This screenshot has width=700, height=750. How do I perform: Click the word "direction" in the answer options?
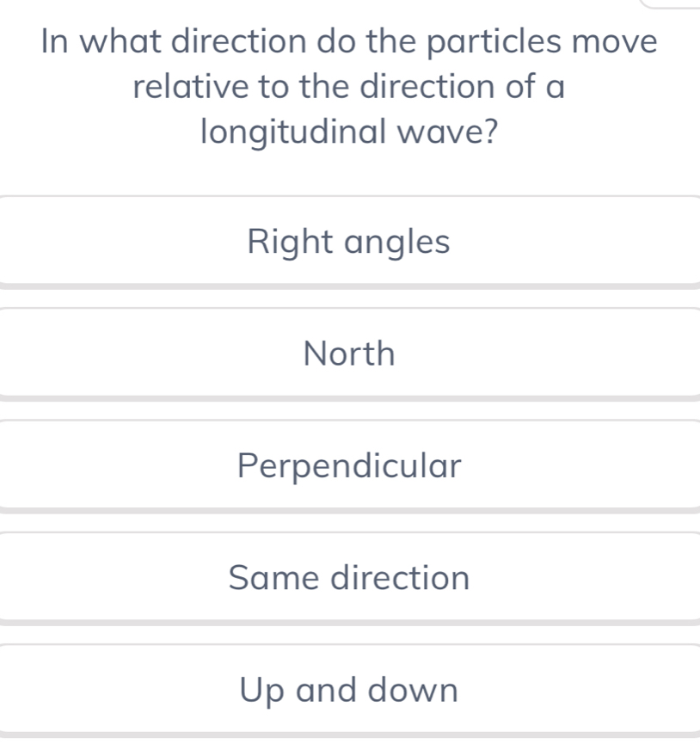point(401,577)
